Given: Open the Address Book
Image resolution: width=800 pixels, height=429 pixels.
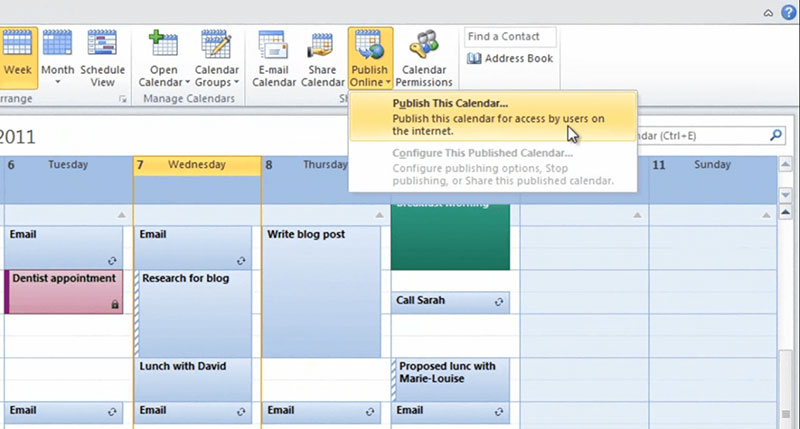Looking at the screenshot, I should coord(510,59).
